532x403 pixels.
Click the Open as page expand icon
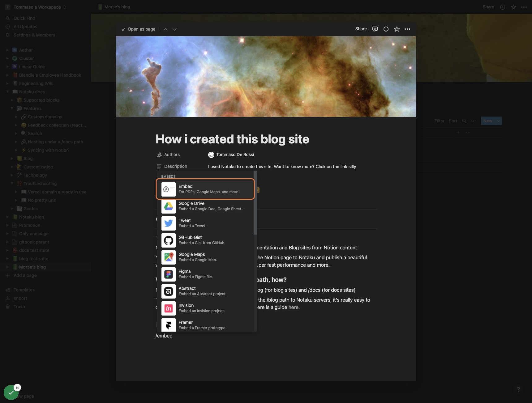124,29
